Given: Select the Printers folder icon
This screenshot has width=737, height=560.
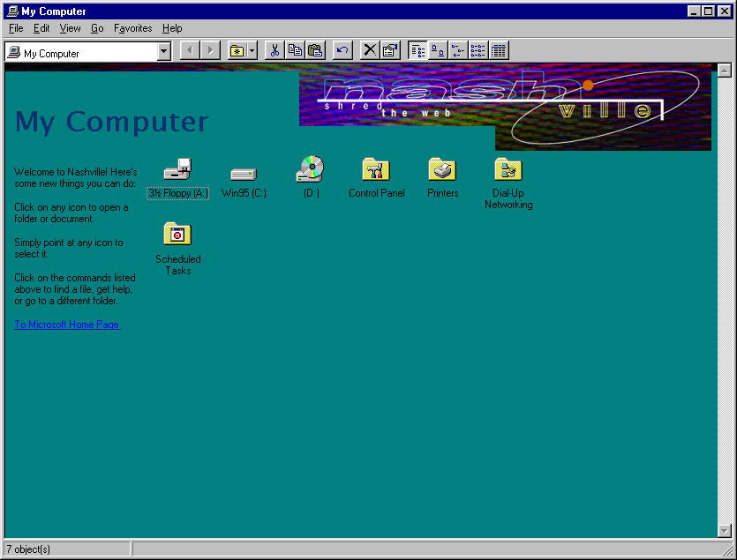Looking at the screenshot, I should 442,169.
